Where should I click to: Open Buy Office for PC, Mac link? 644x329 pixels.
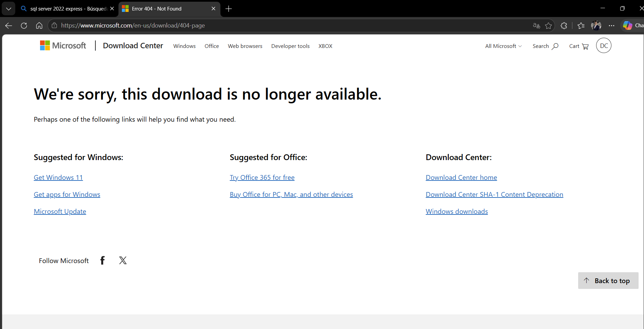point(291,194)
